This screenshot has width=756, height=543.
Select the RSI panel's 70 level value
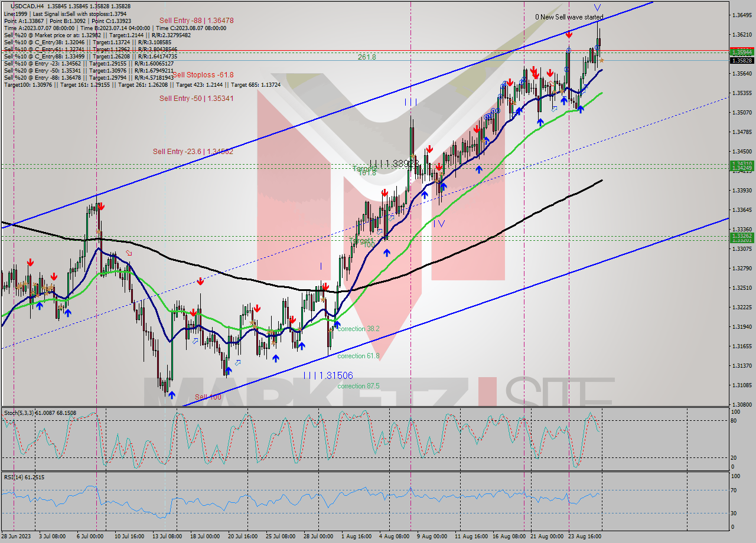pos(735,490)
